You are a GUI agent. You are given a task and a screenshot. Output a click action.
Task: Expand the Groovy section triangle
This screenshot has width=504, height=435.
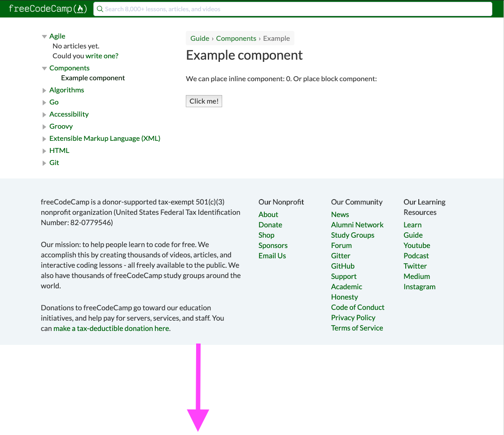44,127
